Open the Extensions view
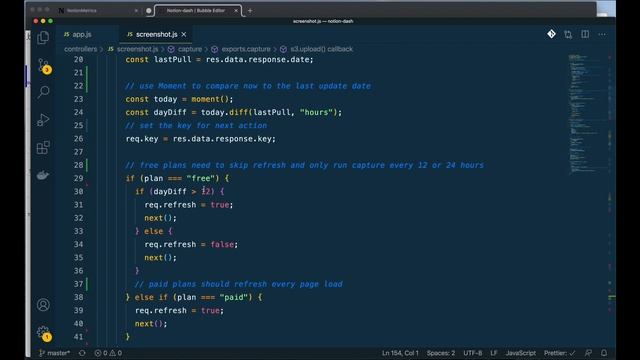Screen dimensions: 640x360 click(x=43, y=147)
